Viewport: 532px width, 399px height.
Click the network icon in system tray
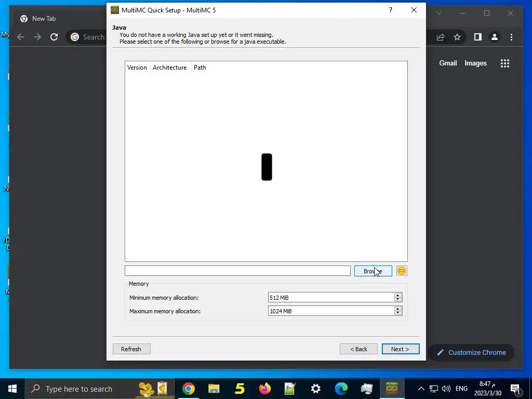coord(434,389)
